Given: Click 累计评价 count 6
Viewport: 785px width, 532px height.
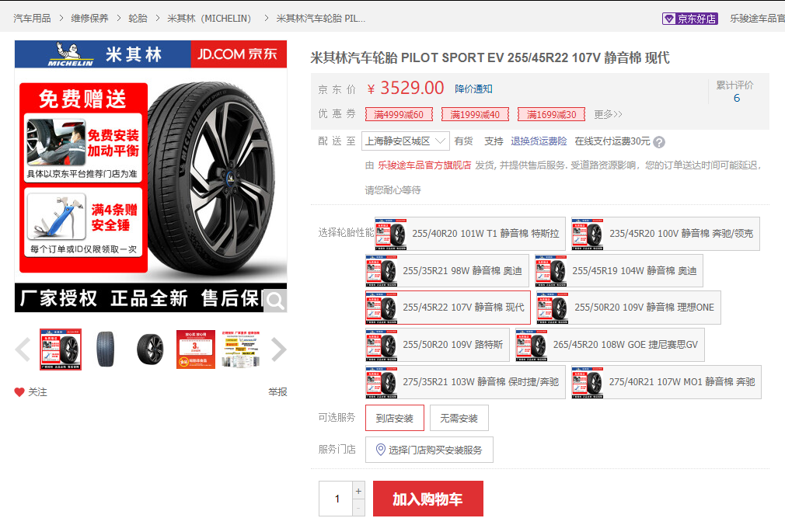Looking at the screenshot, I should (x=737, y=98).
